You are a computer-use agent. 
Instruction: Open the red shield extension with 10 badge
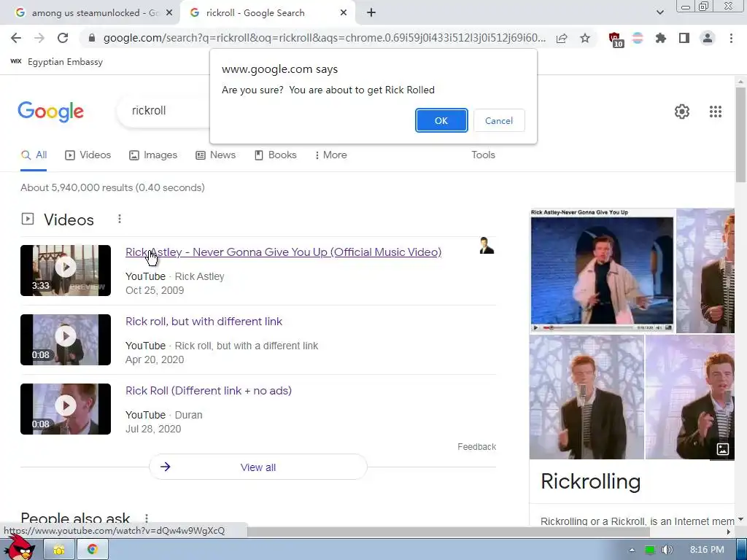point(616,39)
